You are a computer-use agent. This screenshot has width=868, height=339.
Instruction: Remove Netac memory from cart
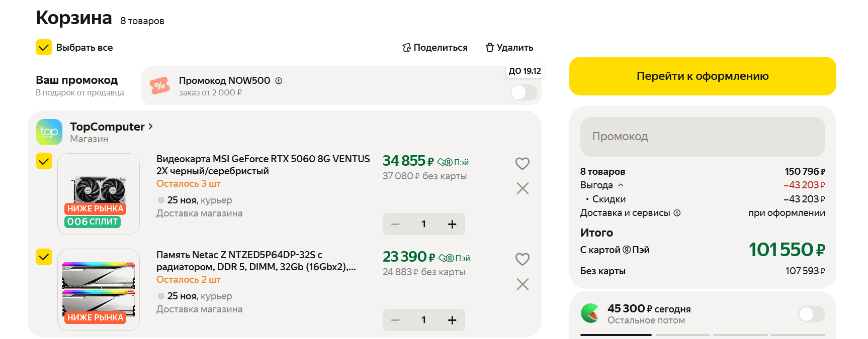[x=523, y=284]
